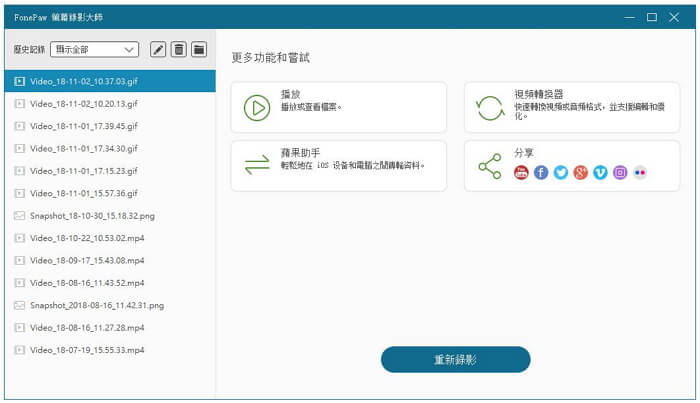Select Video_18-11-01_17.39.45.gif
Screen dimensions: 700x403
click(110, 126)
